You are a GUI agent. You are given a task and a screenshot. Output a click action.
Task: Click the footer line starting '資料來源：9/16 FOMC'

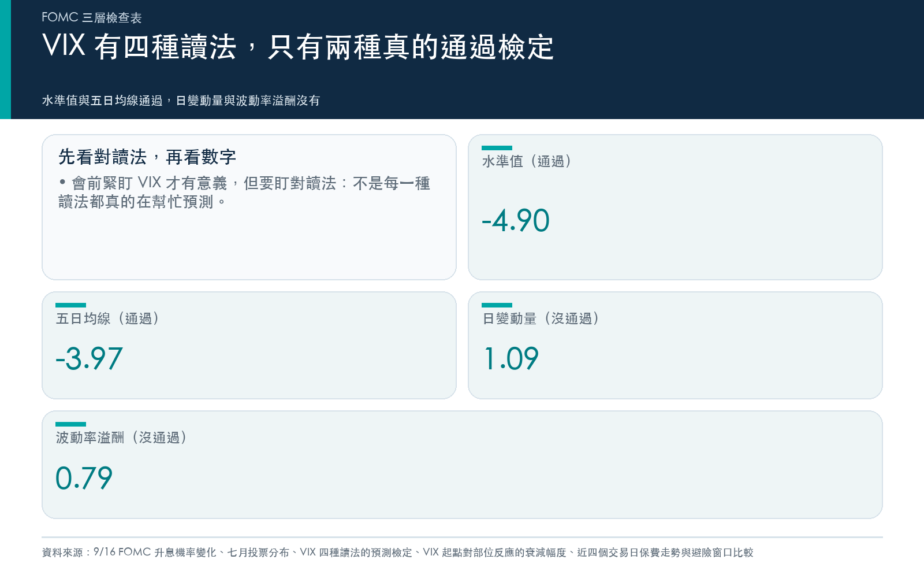[x=397, y=553]
